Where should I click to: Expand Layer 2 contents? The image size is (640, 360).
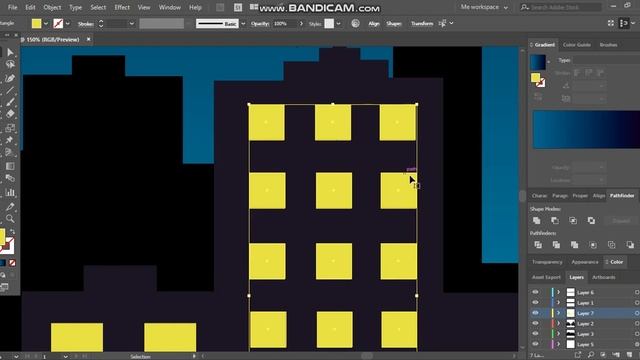[x=558, y=323]
